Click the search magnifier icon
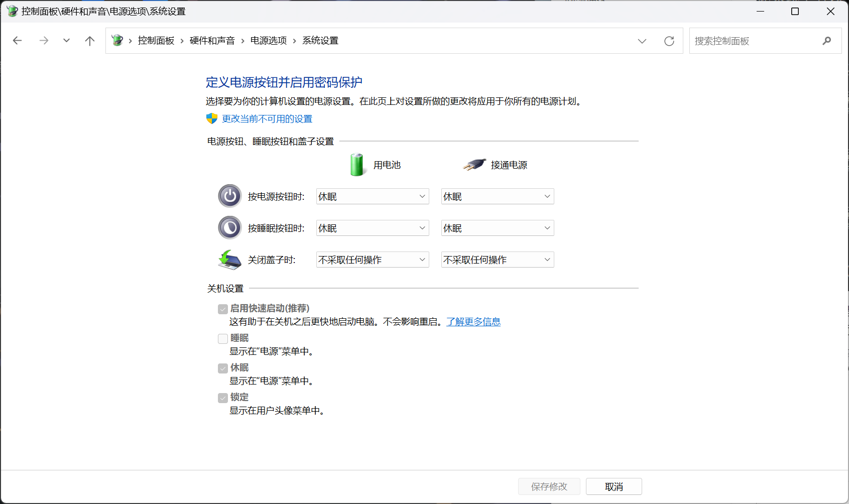 (x=827, y=41)
